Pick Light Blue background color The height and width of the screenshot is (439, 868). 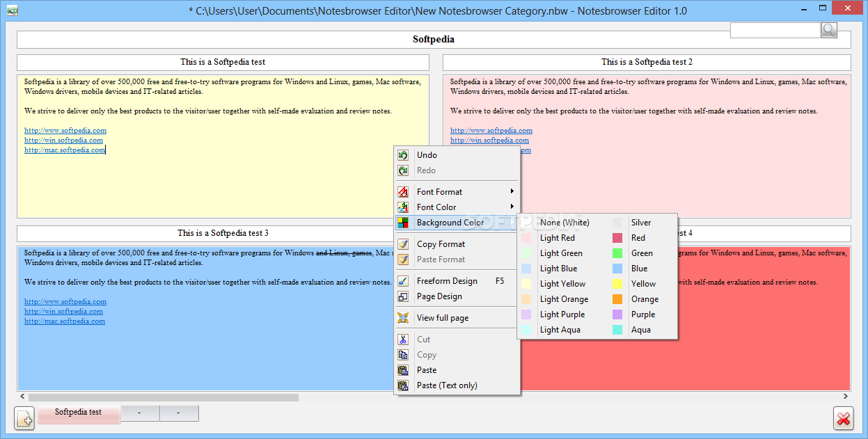[562, 269]
